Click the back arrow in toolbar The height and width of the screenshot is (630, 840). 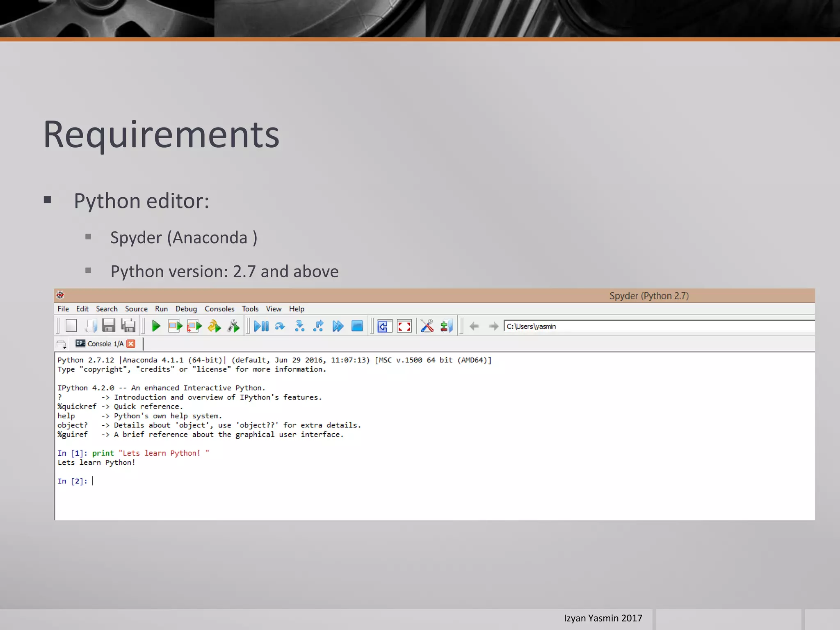[x=474, y=326]
